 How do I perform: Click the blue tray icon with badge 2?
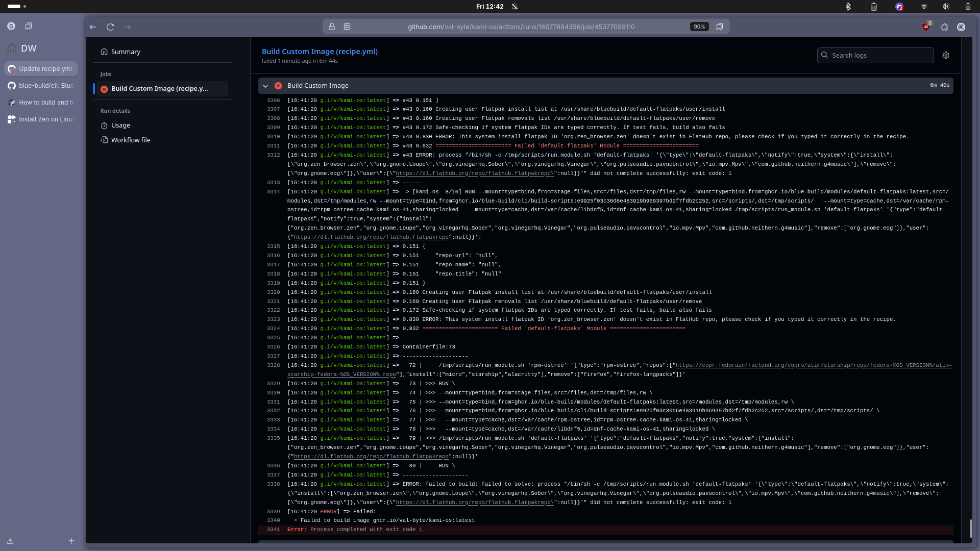(899, 7)
